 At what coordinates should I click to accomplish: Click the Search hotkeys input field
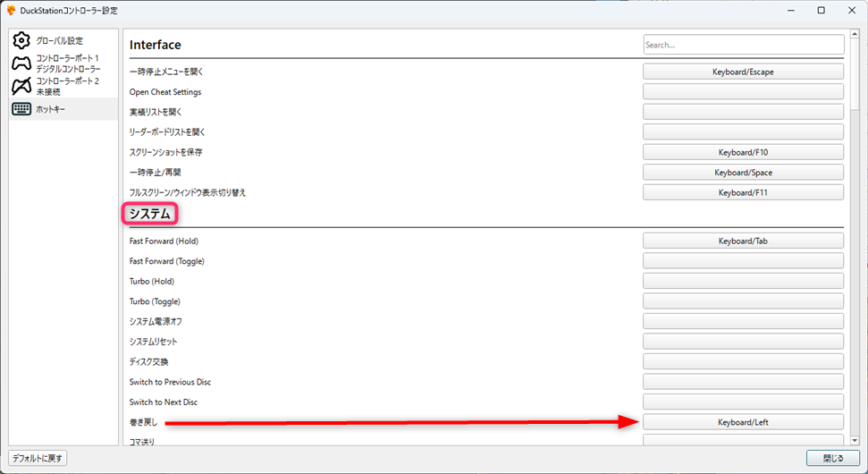tap(743, 45)
